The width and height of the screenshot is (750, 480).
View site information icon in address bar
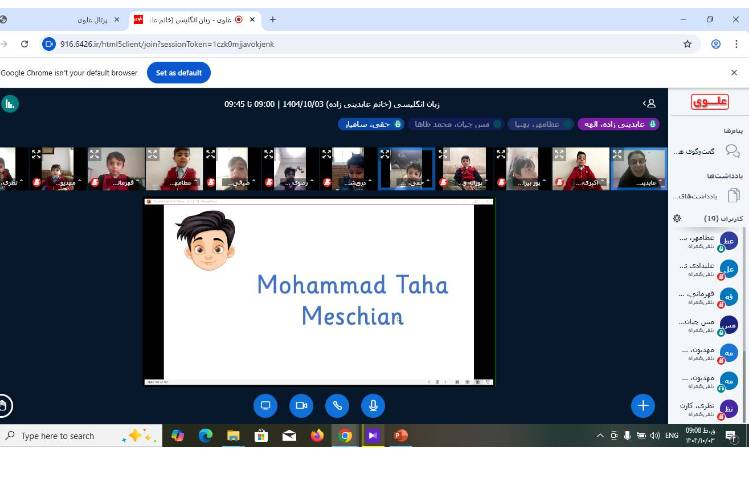click(x=49, y=44)
